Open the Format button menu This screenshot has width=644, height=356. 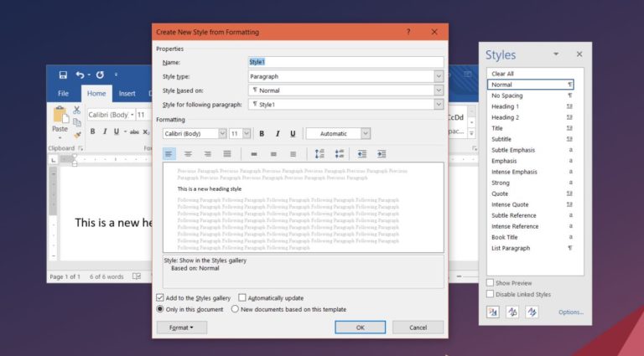point(181,328)
